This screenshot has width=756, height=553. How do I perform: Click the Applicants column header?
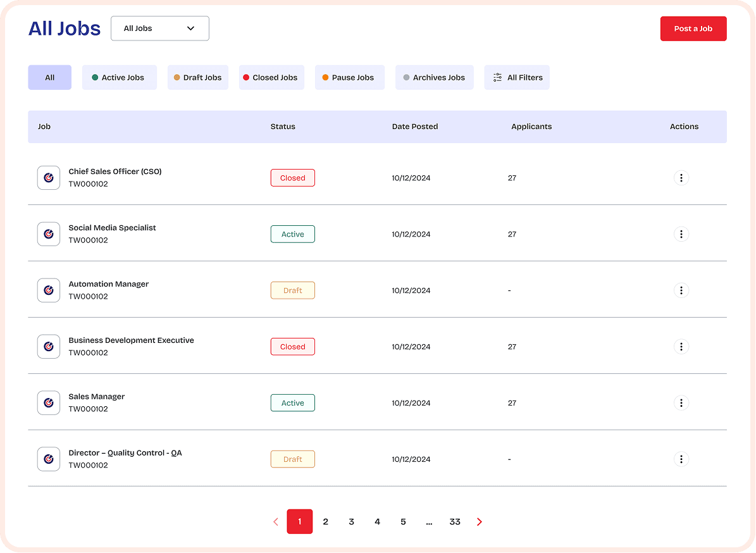(531, 127)
